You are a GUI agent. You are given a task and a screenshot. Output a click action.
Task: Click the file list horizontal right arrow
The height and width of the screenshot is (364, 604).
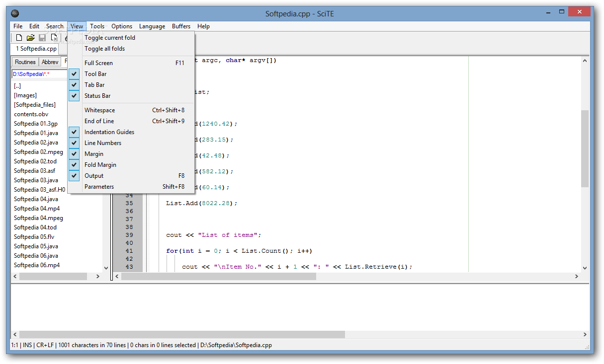98,276
